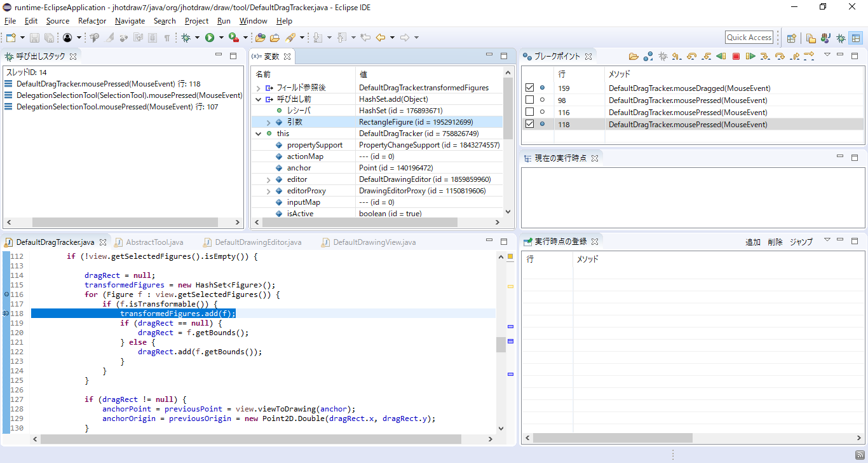Check breakpoint checkbox for line 116
This screenshot has height=463, width=868.
530,112
